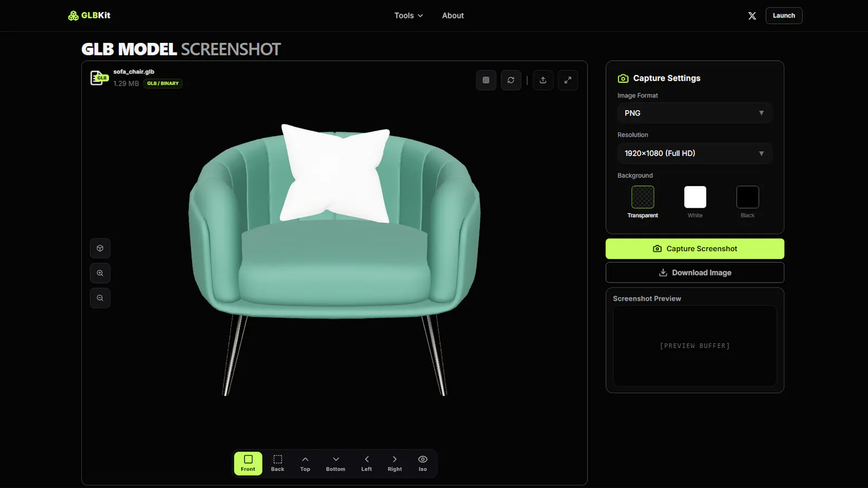Screen dimensions: 868x488
Task: Open the Resolution dropdown
Action: click(x=694, y=153)
